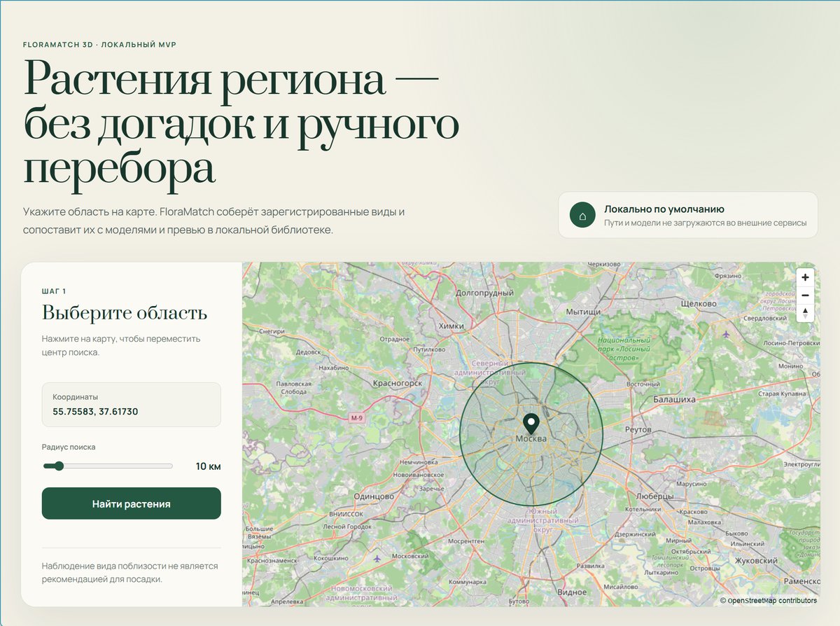
Task: Click the FLORAMATCH 3D header label
Action: (99, 44)
